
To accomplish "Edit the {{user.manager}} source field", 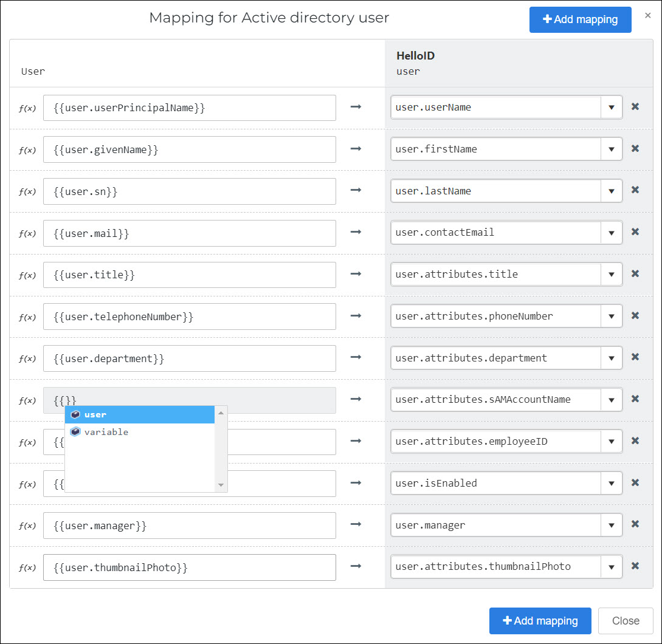I will (190, 526).
